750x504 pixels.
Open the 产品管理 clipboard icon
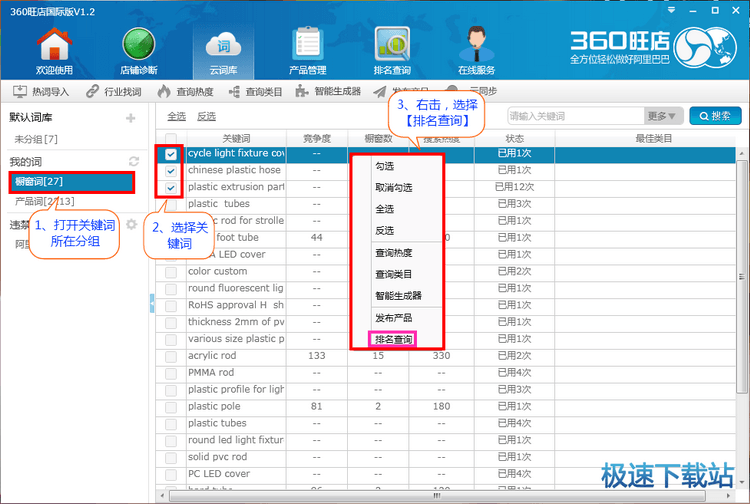(x=308, y=51)
